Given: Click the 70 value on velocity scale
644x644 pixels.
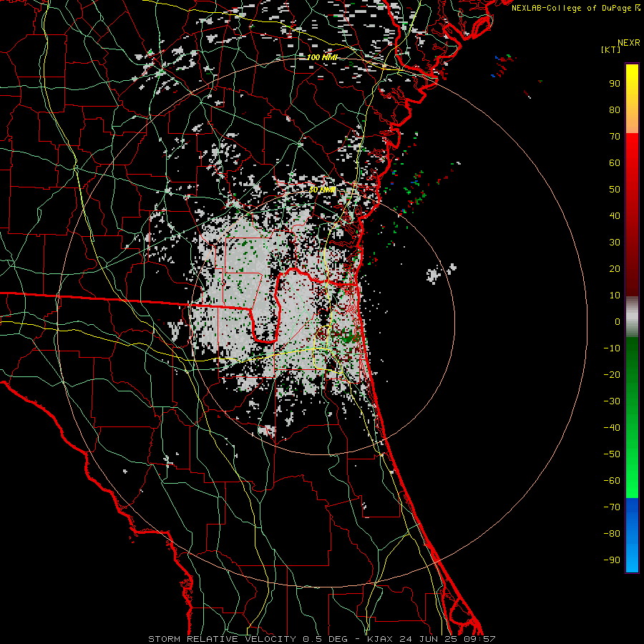Looking at the screenshot, I should [615, 137].
